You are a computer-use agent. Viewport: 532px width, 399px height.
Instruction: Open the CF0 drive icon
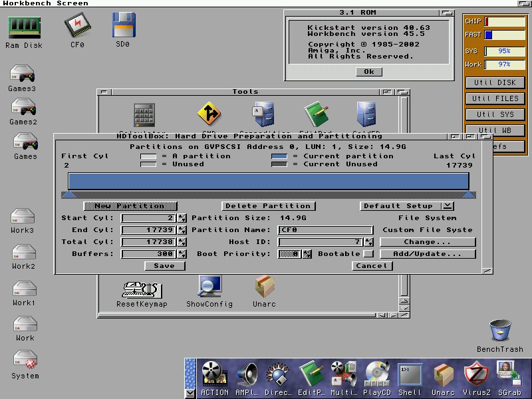[x=77, y=25]
